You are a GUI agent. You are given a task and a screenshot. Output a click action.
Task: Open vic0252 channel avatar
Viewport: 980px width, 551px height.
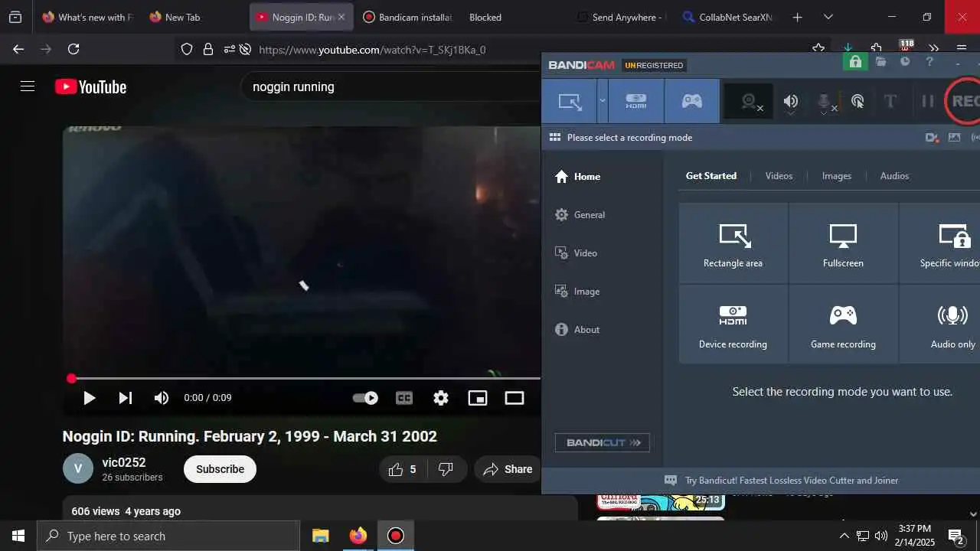tap(78, 468)
